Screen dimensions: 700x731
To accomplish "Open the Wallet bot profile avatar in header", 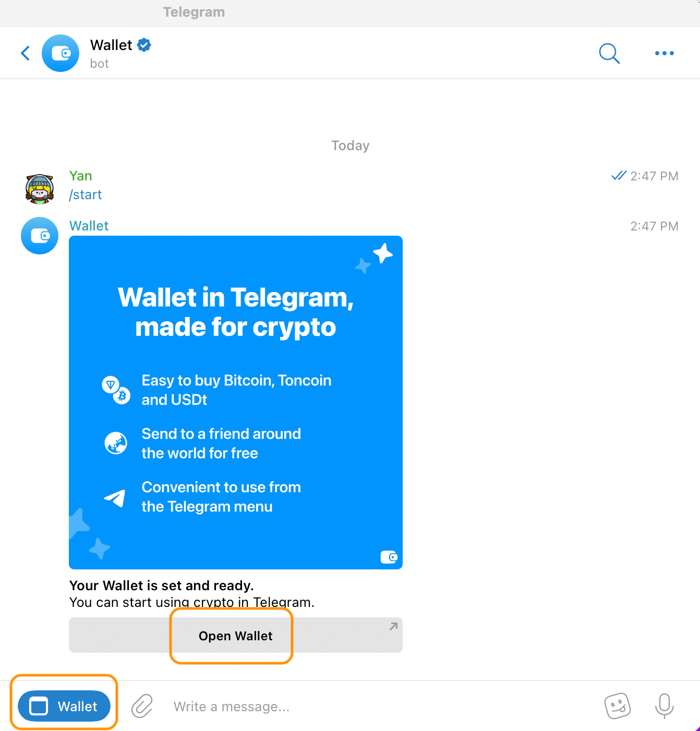I will coord(61,53).
